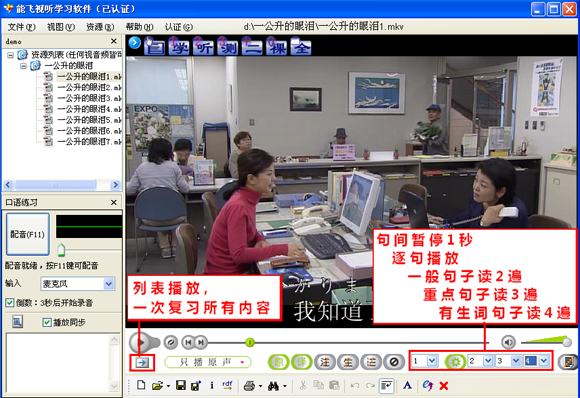Click the save floppy disk icon
Screen dimensions: 580x398
pyautogui.click(x=181, y=385)
